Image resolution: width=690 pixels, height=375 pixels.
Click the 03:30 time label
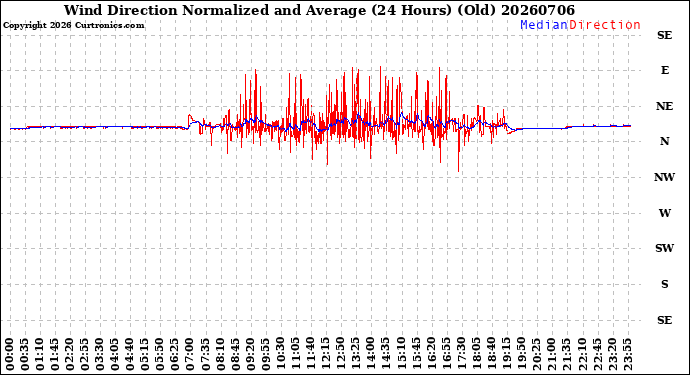point(100,355)
